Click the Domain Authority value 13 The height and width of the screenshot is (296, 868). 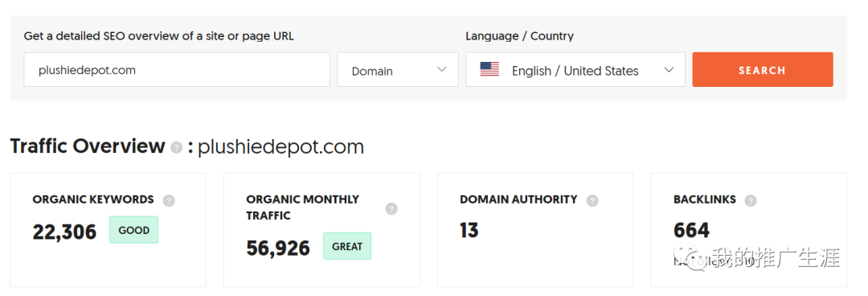(x=469, y=230)
